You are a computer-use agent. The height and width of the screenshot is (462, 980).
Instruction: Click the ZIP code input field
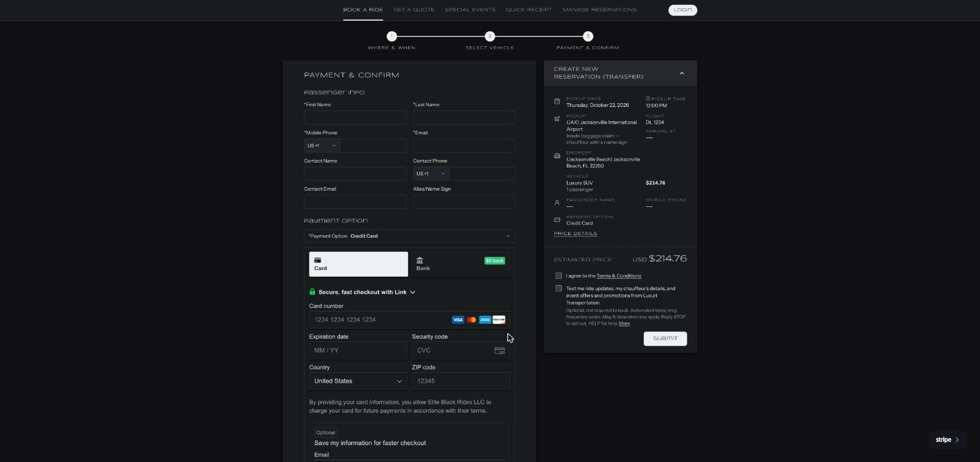(461, 381)
